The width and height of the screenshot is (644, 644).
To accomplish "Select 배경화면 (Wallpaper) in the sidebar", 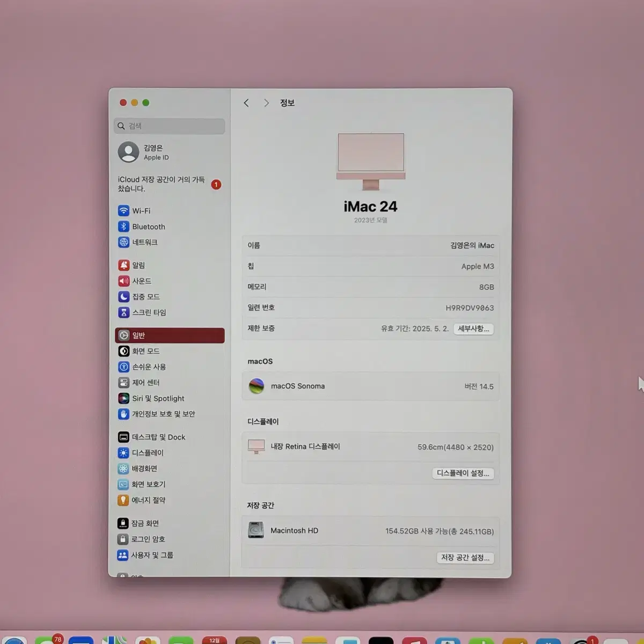I will coord(170,469).
